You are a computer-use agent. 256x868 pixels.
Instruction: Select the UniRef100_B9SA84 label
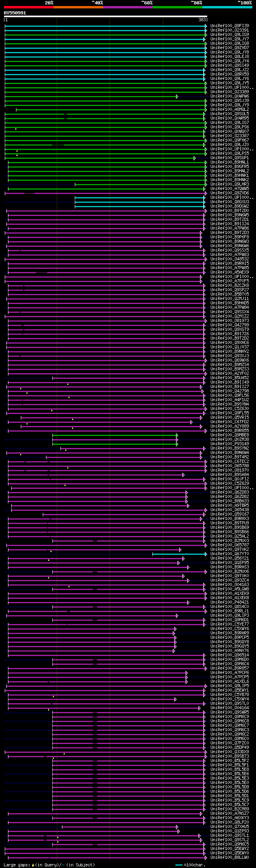230,475
